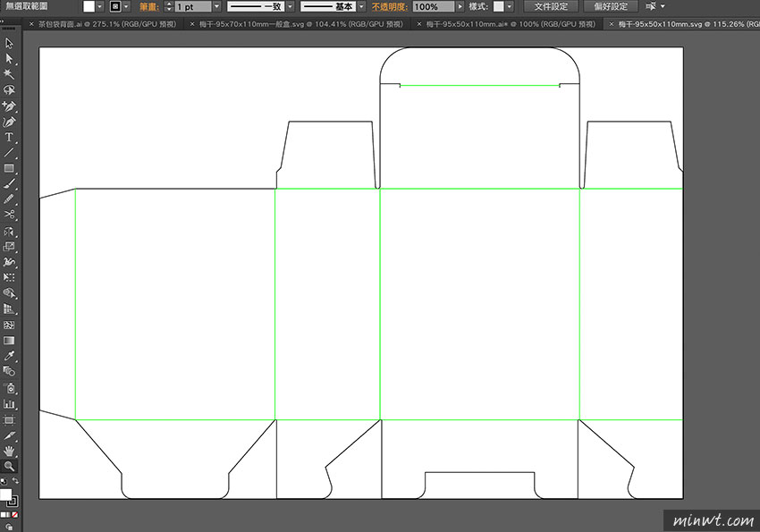Image resolution: width=760 pixels, height=532 pixels.
Task: Select the Column Graph tool
Action: 9,404
